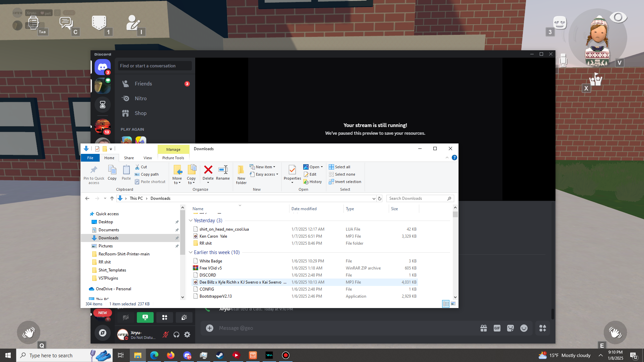The width and height of the screenshot is (644, 362).
Task: Open Properties from the ribbon
Action: [292, 171]
